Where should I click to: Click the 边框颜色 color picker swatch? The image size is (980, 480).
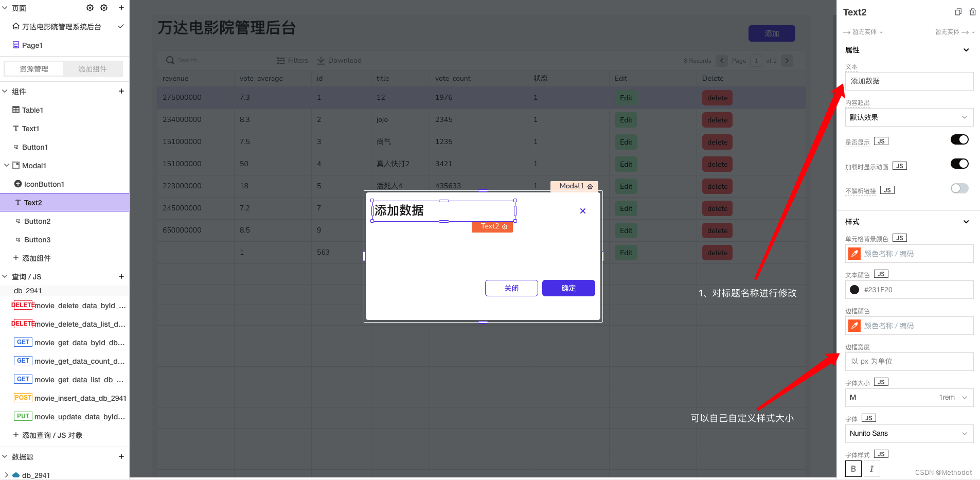pos(854,326)
